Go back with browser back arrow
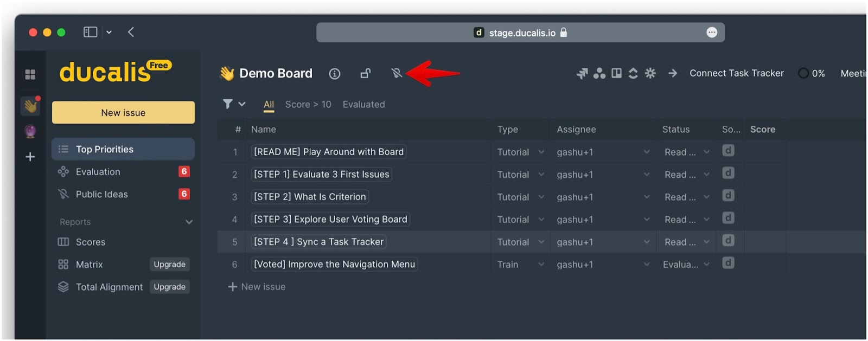This screenshot has width=868, height=341. [131, 33]
